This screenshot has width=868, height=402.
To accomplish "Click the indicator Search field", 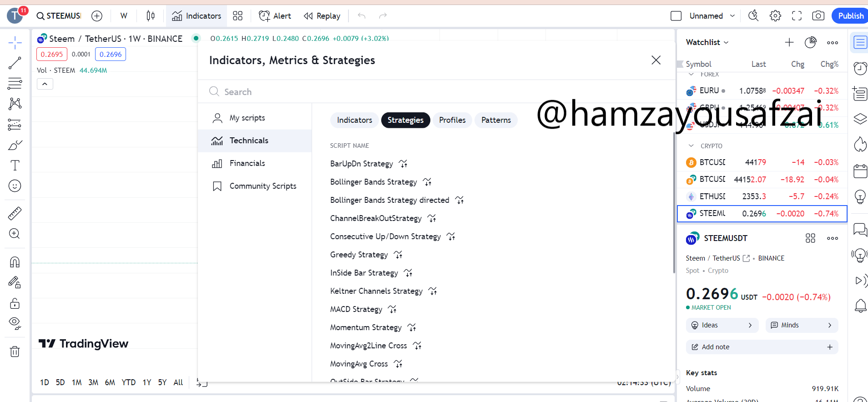I will click(x=437, y=91).
